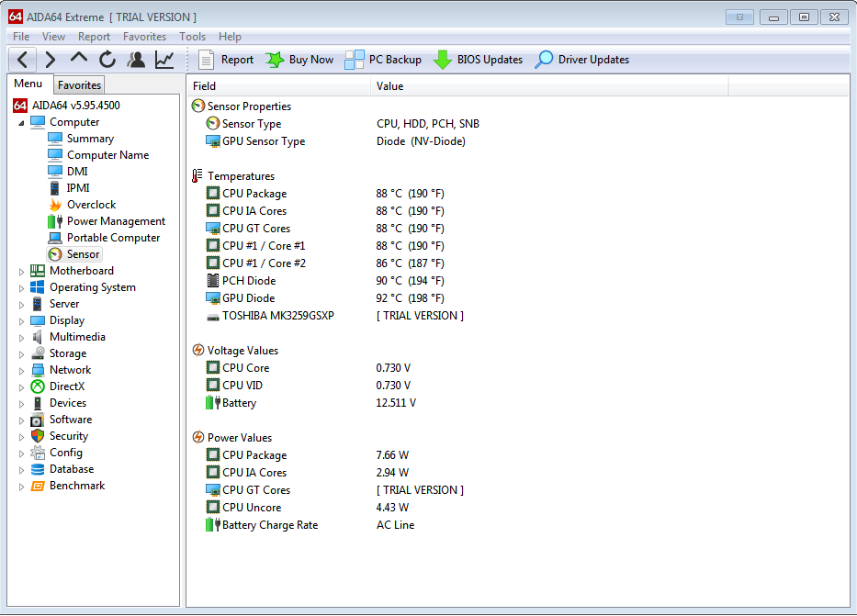
Task: Switch to the Favorites tab
Action: point(79,84)
